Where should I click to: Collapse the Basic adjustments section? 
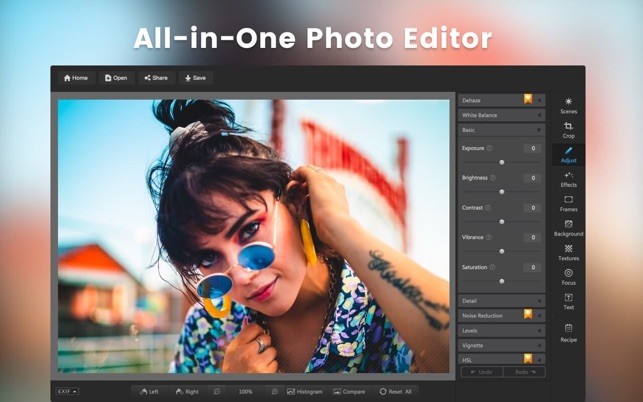coord(501,130)
